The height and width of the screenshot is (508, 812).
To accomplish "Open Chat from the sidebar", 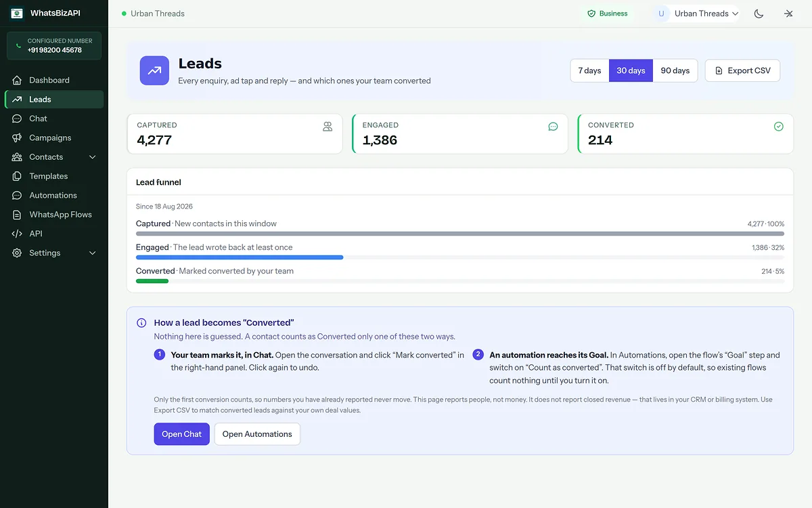I will [x=54, y=119].
